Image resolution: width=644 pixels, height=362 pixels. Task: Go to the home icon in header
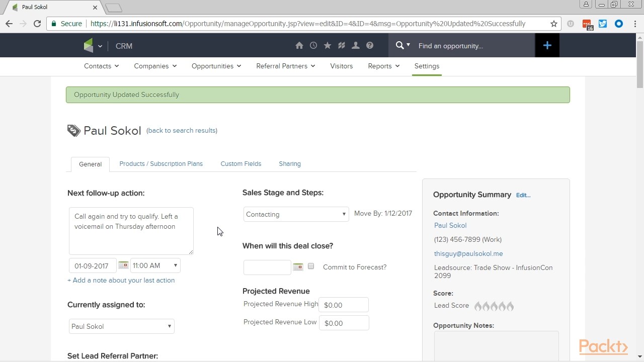tap(299, 46)
